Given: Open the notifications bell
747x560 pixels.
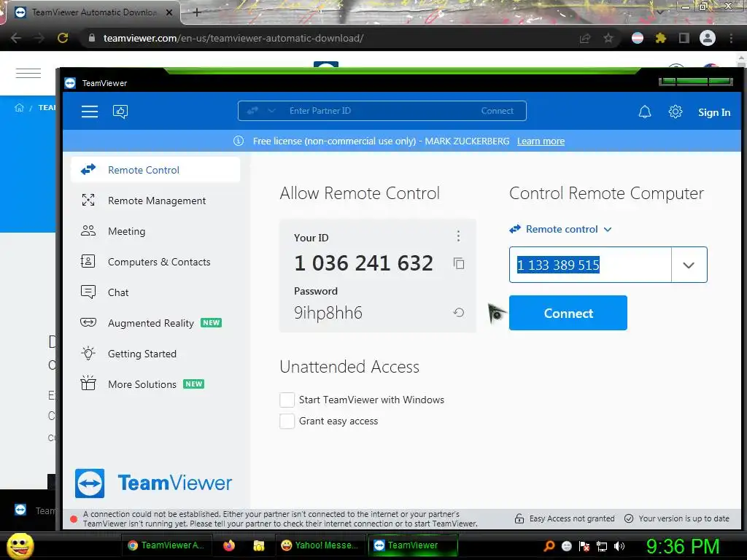Looking at the screenshot, I should (x=645, y=112).
